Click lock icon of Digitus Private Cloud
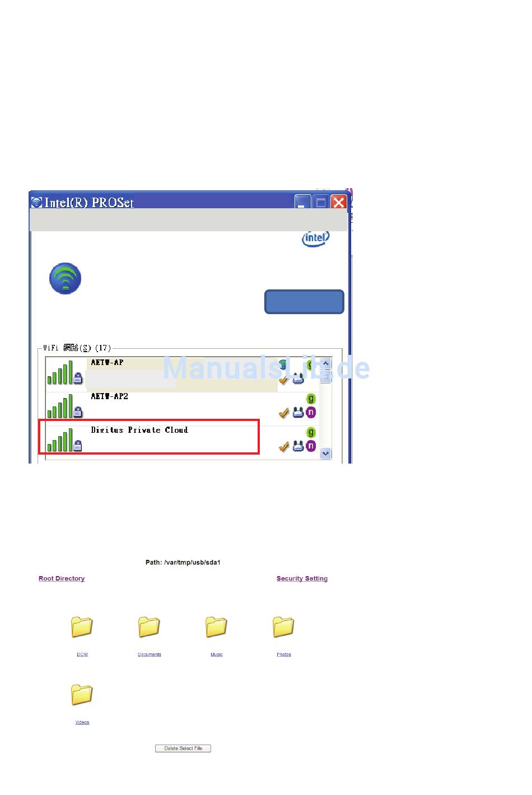 (78, 446)
